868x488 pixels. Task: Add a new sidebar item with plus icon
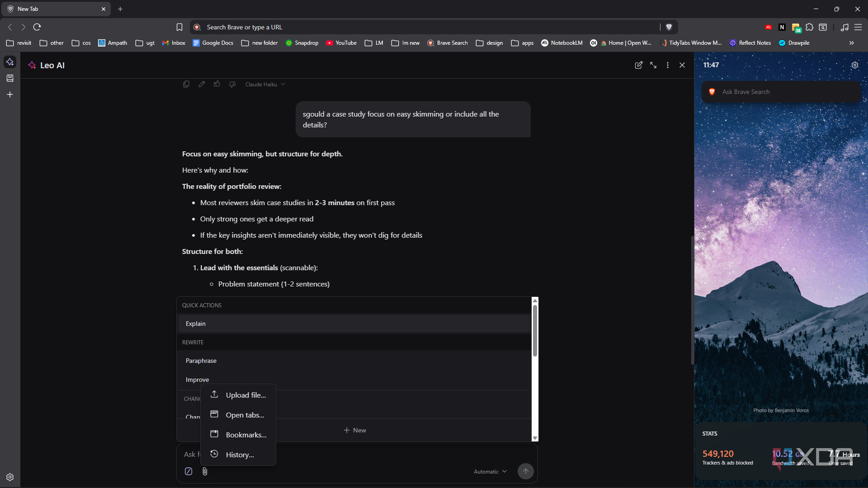click(10, 94)
